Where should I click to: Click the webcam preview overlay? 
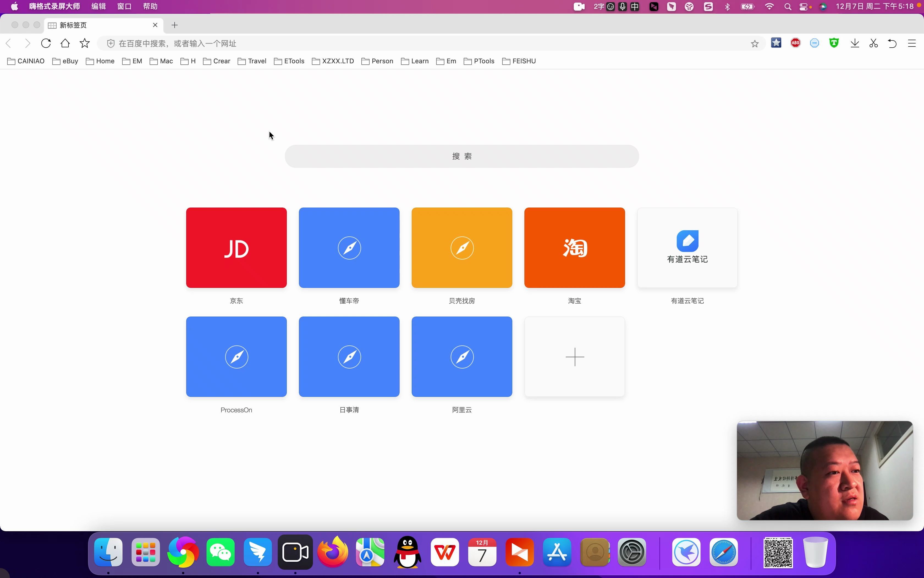[825, 471]
